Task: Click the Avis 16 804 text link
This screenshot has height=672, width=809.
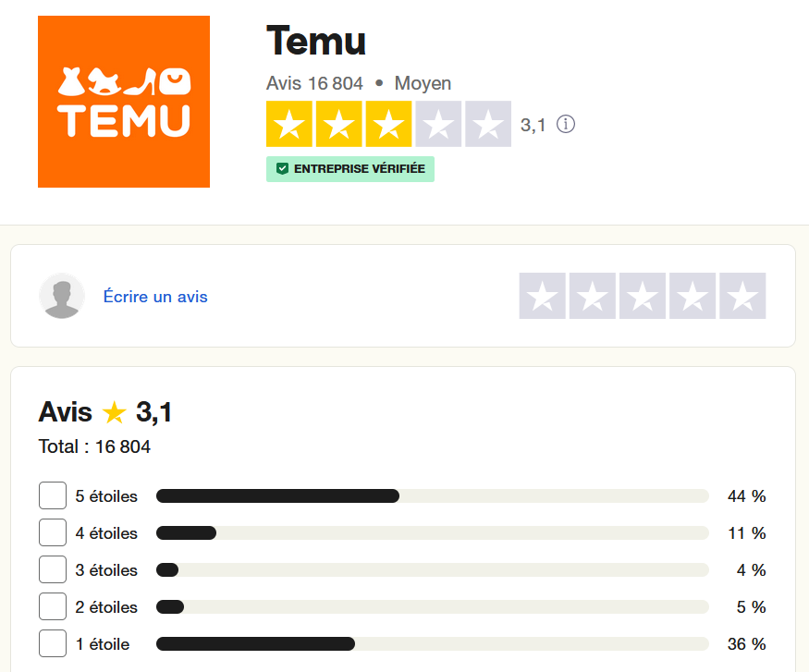Action: pos(314,83)
